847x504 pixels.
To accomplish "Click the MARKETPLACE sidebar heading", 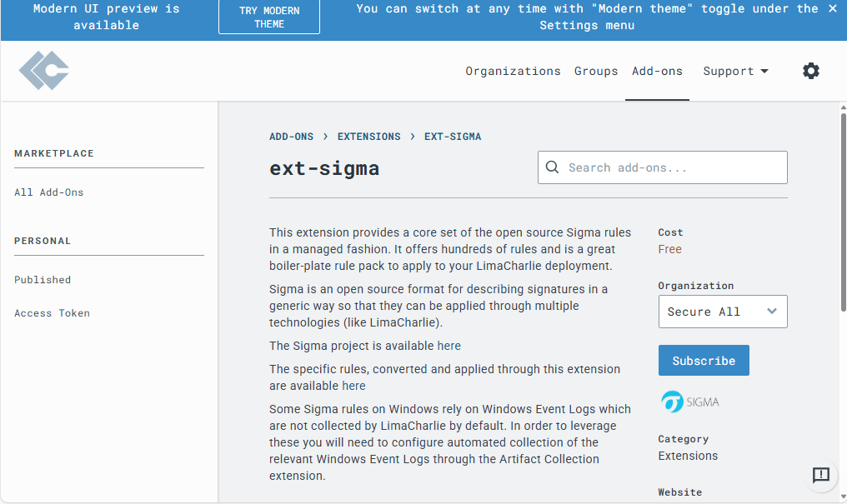I will [x=54, y=153].
